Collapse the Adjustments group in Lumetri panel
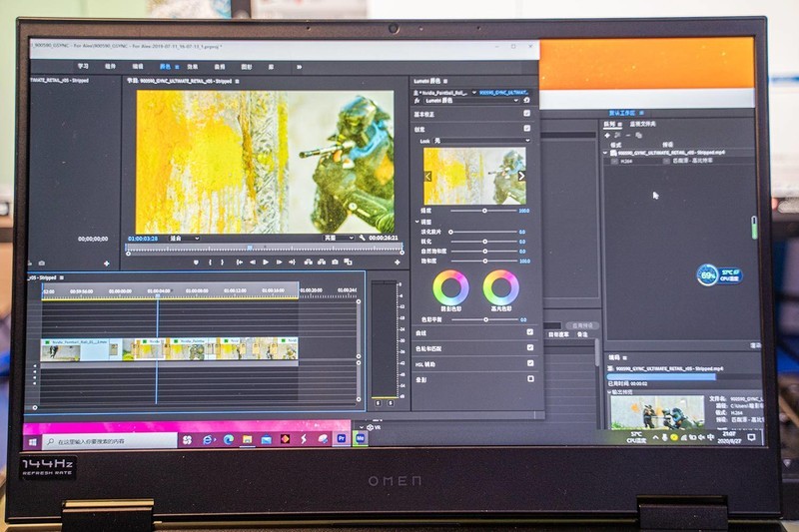The width and height of the screenshot is (799, 532). click(416, 222)
